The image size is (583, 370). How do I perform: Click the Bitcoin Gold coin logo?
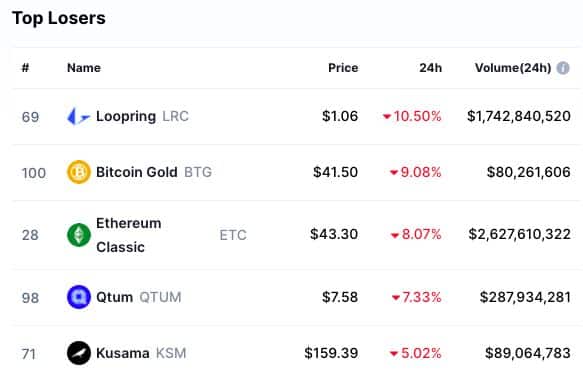(x=78, y=172)
